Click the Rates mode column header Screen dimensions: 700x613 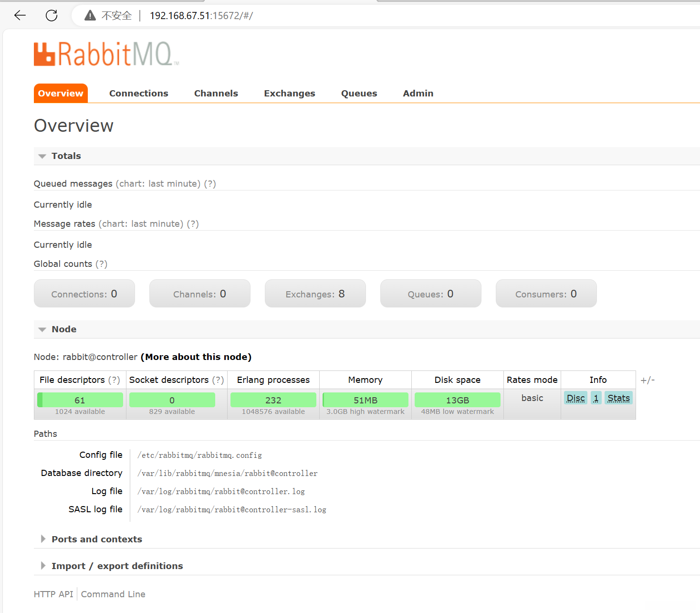click(x=532, y=380)
